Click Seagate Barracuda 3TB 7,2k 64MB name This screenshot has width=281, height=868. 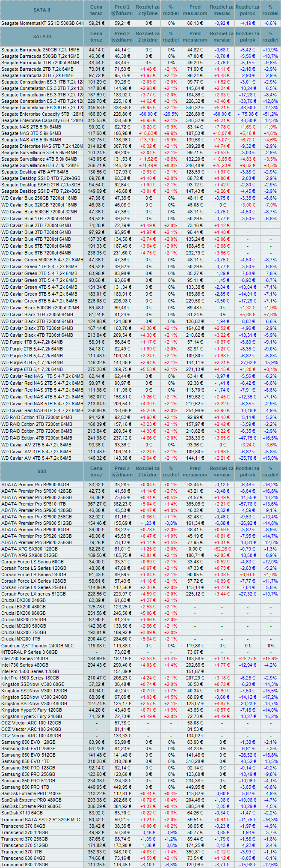(x=38, y=75)
